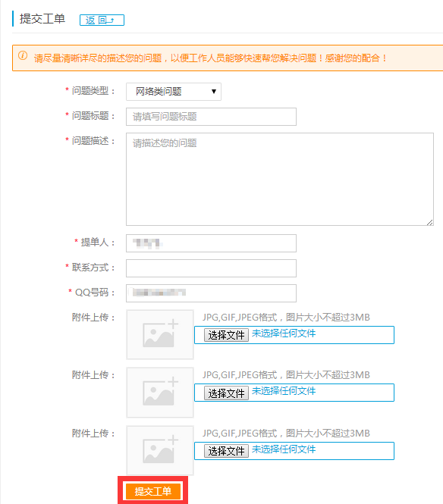This screenshot has height=504, width=443.
Task: Click the resize handle of description textarea
Action: (430, 222)
